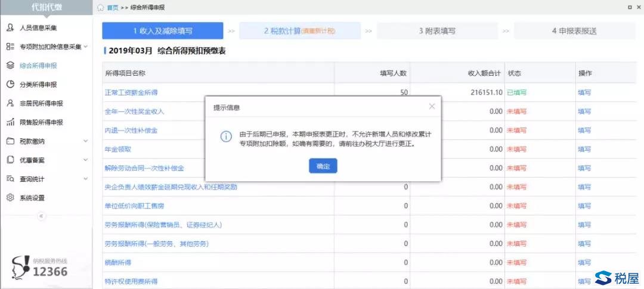
Task: Open step 3 附表填写 tab
Action: click(436, 31)
